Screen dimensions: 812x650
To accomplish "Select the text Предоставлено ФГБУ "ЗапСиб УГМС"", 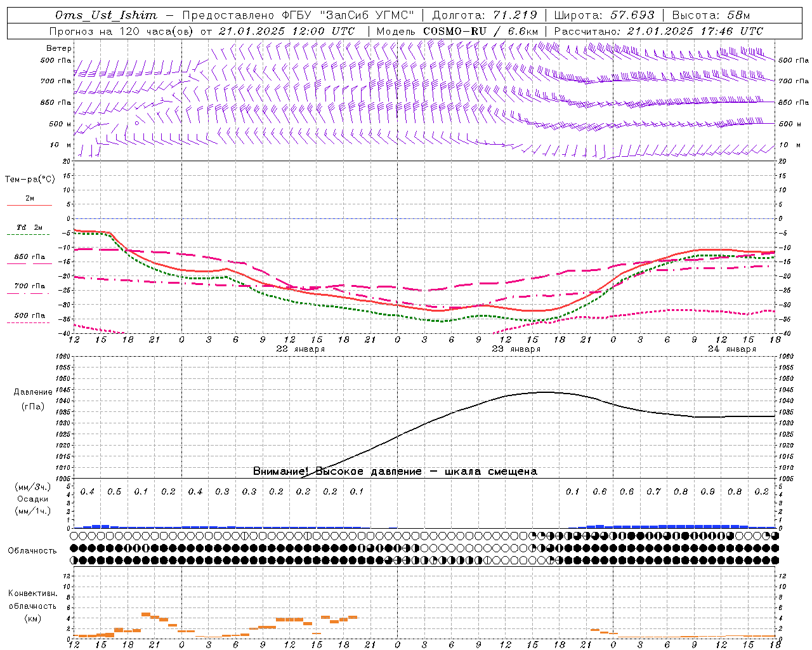I will pyautogui.click(x=299, y=15).
